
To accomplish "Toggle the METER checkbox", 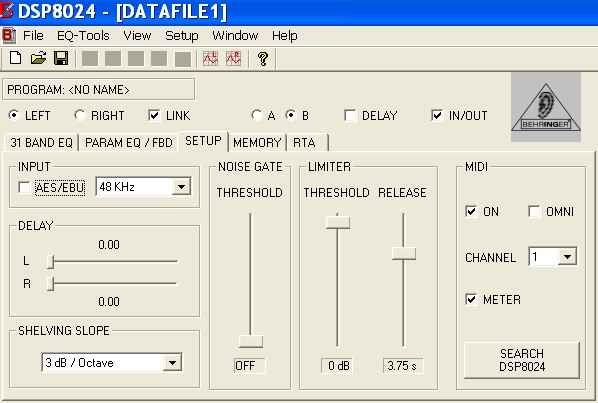I will [x=471, y=299].
